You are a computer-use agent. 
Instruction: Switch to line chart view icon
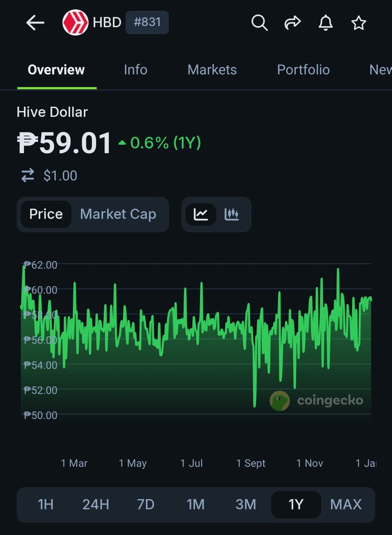[x=201, y=214]
